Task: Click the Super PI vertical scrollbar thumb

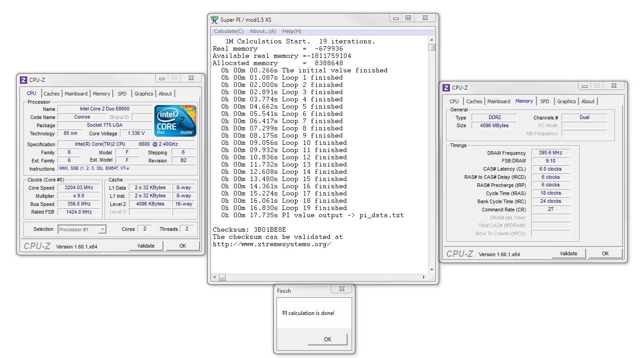Action: point(431,47)
